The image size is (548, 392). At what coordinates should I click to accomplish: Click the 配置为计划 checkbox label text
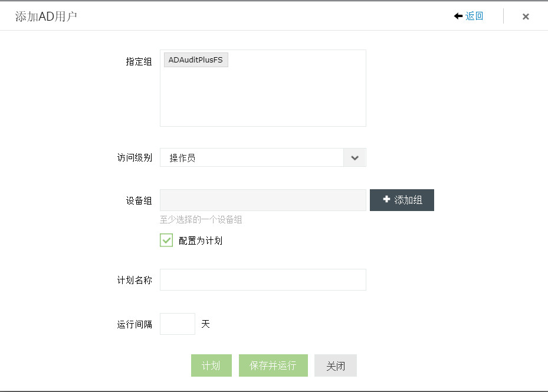(x=201, y=241)
